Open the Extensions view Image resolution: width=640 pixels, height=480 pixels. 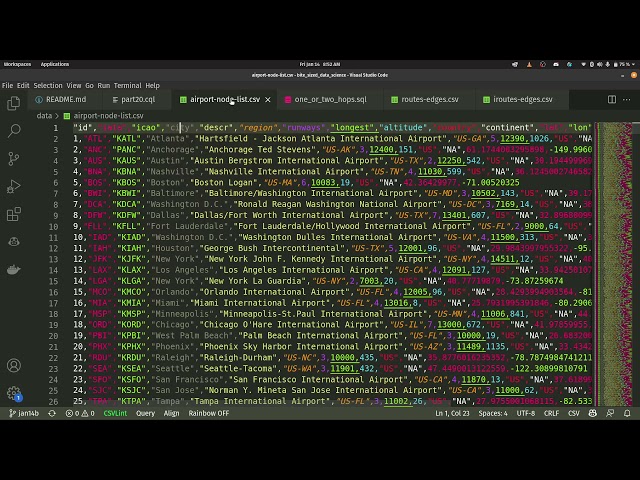click(14, 214)
